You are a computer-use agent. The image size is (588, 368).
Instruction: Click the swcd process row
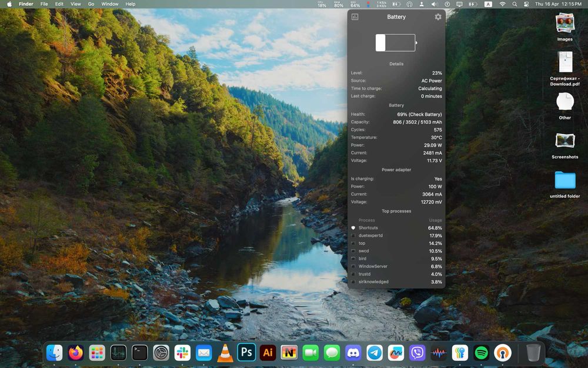tap(396, 251)
